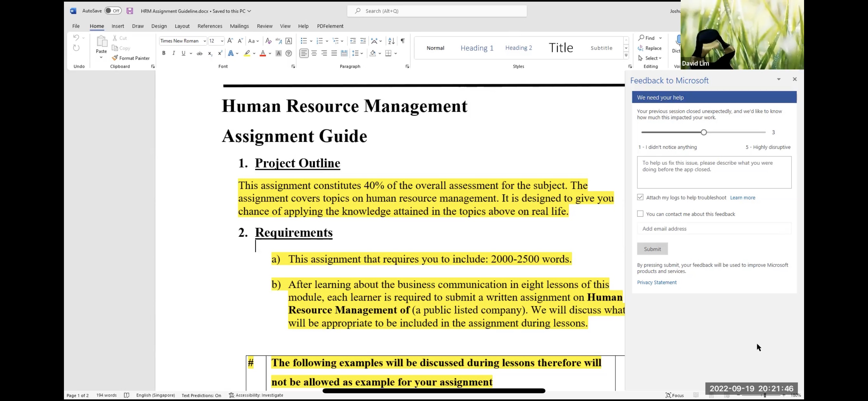Increase font size with Grow Font icon
868x401 pixels.
(230, 41)
